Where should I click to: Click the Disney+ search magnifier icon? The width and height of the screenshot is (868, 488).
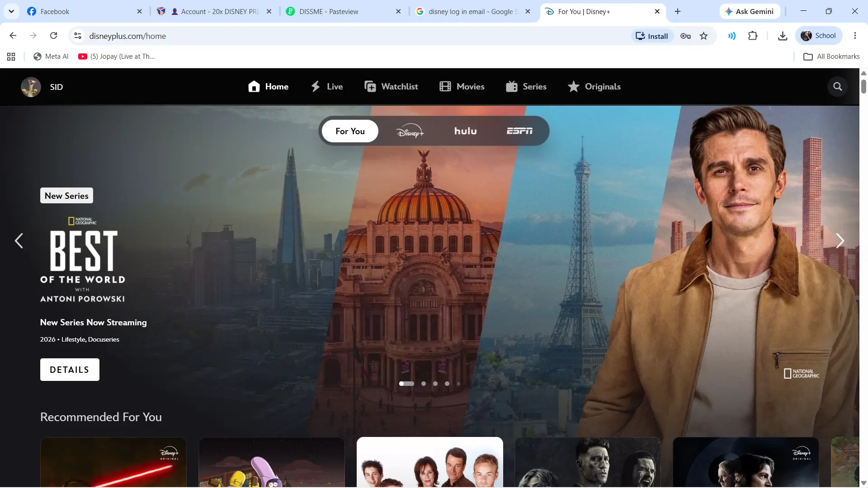tap(837, 86)
